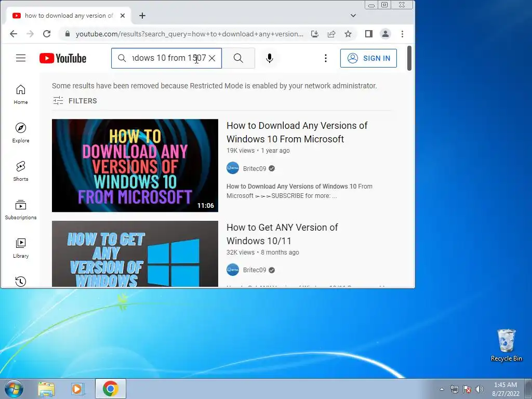Open the FILTERS options
Image resolution: width=532 pixels, height=399 pixels.
[75, 101]
